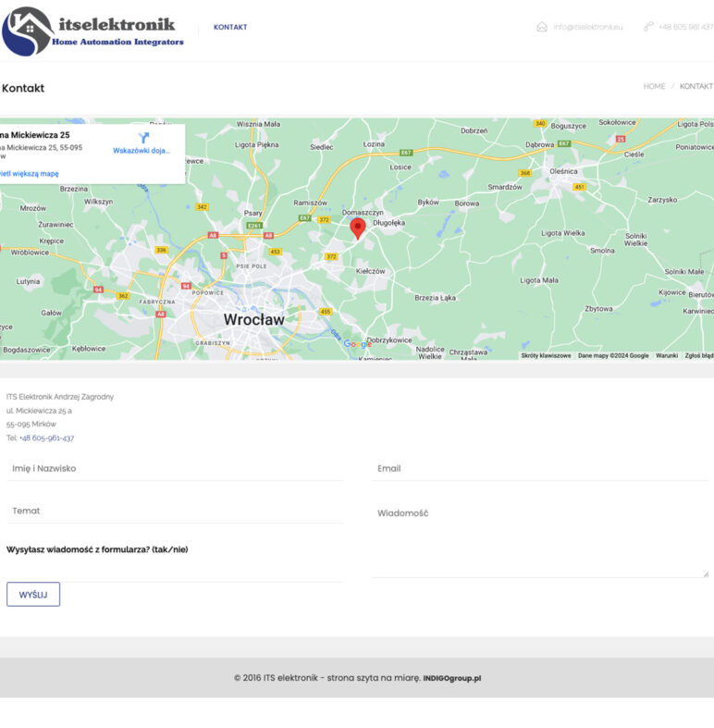Click the header phone number +48 605 981 437

click(685, 27)
